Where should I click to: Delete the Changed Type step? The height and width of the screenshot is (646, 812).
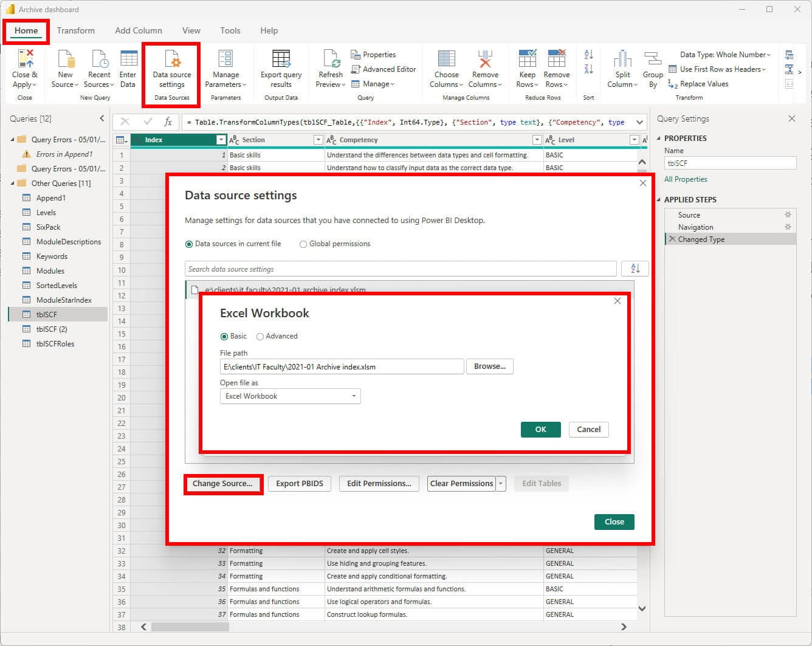pyautogui.click(x=672, y=239)
